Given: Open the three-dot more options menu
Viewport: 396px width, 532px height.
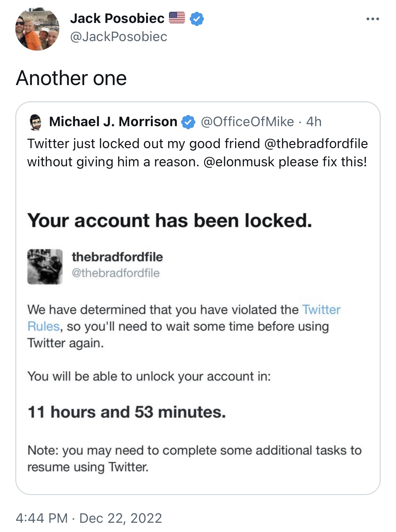Looking at the screenshot, I should click(x=372, y=19).
